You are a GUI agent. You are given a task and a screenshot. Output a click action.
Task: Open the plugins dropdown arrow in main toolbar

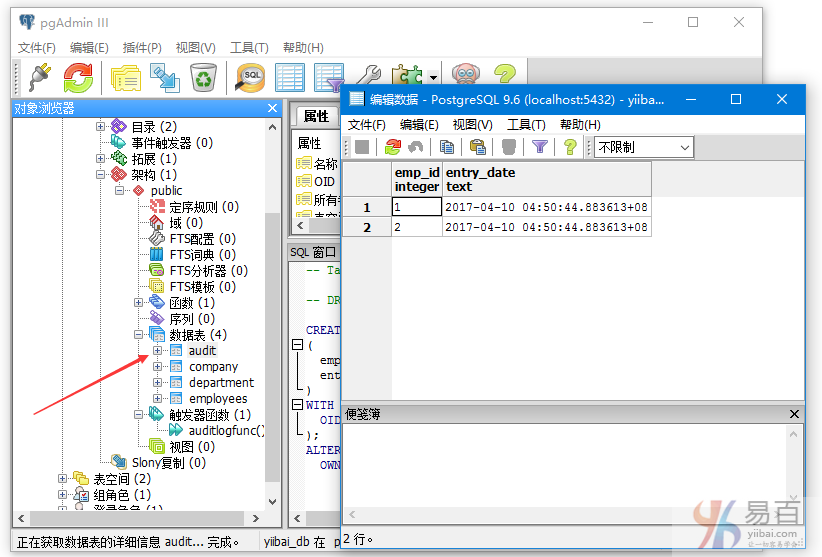(433, 78)
